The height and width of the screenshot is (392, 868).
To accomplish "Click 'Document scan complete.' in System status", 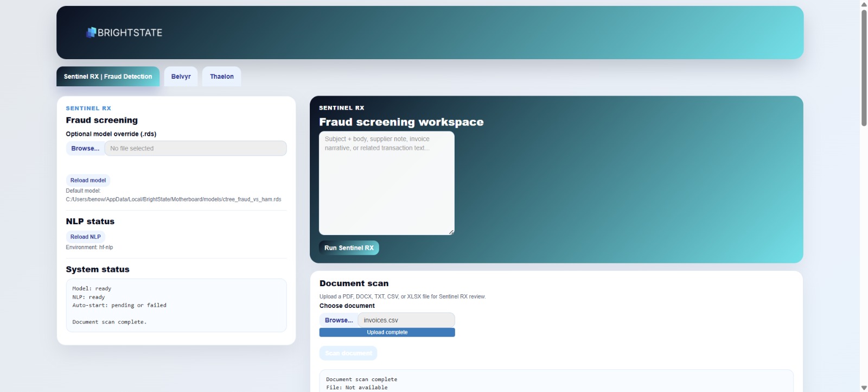I will 110,322.
